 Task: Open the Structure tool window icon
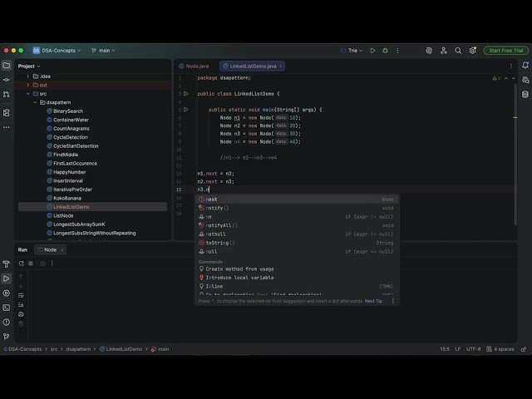[7, 113]
